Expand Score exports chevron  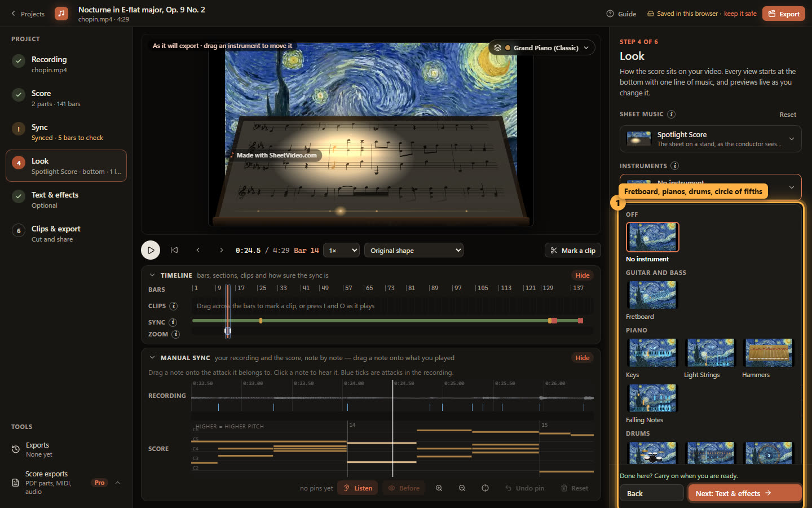(117, 483)
